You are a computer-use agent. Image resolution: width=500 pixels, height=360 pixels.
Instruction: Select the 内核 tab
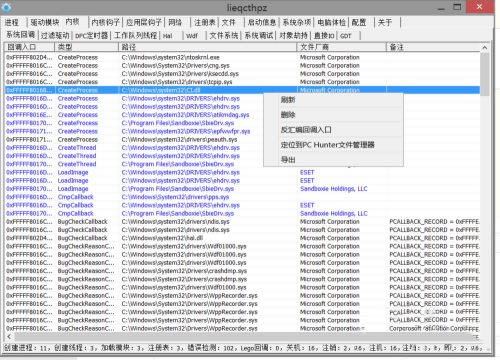coord(72,22)
